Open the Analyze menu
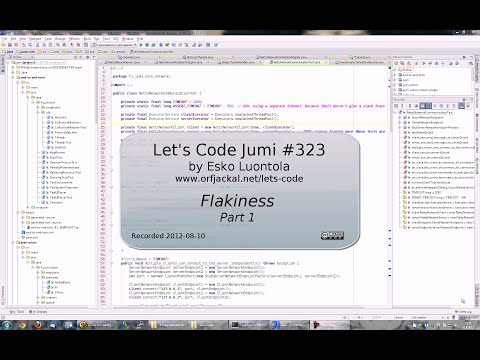 coord(60,39)
